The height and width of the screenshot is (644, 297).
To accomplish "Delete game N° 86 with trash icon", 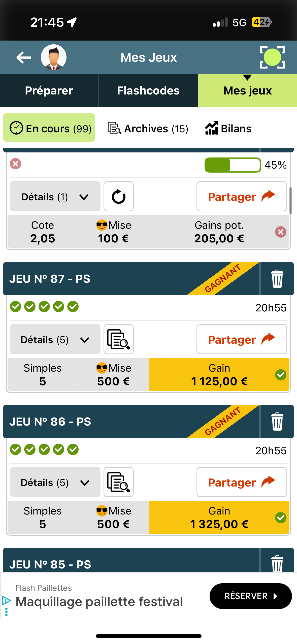I will pyautogui.click(x=277, y=422).
